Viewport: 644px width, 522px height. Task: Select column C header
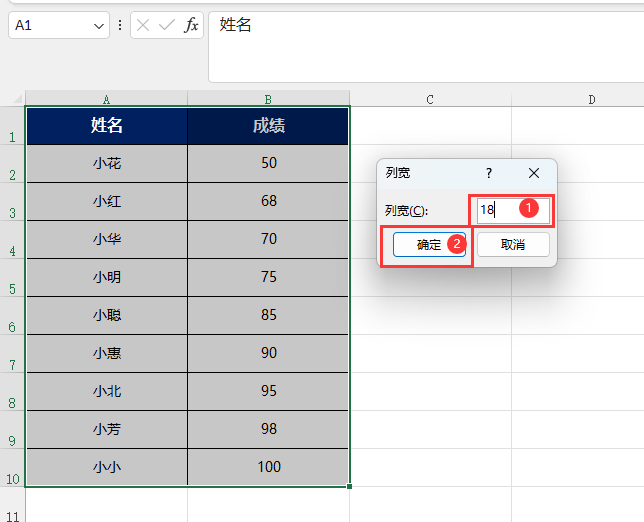tap(430, 99)
